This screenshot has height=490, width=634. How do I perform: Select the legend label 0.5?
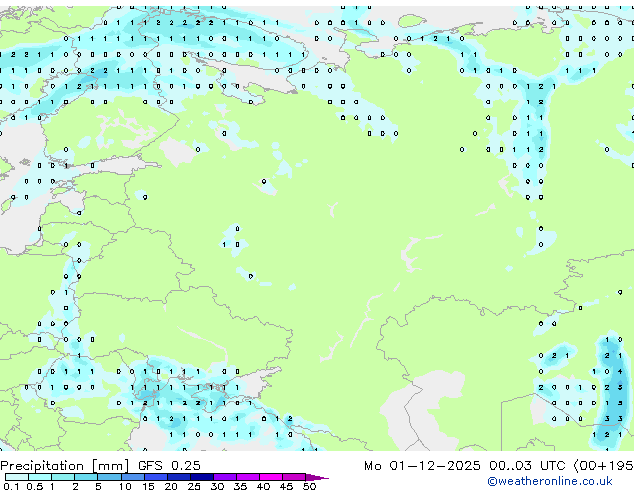tap(35, 486)
